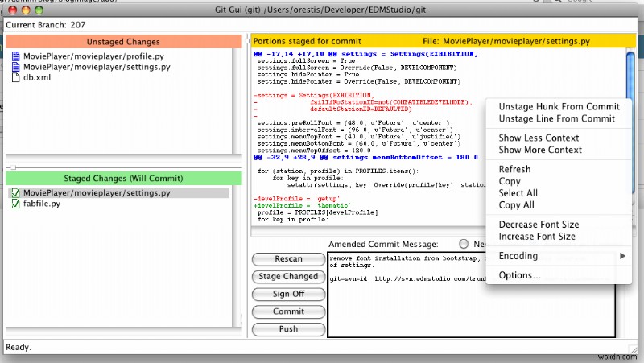Click the Stage Changed button
The image size is (644, 363).
pyautogui.click(x=288, y=277)
